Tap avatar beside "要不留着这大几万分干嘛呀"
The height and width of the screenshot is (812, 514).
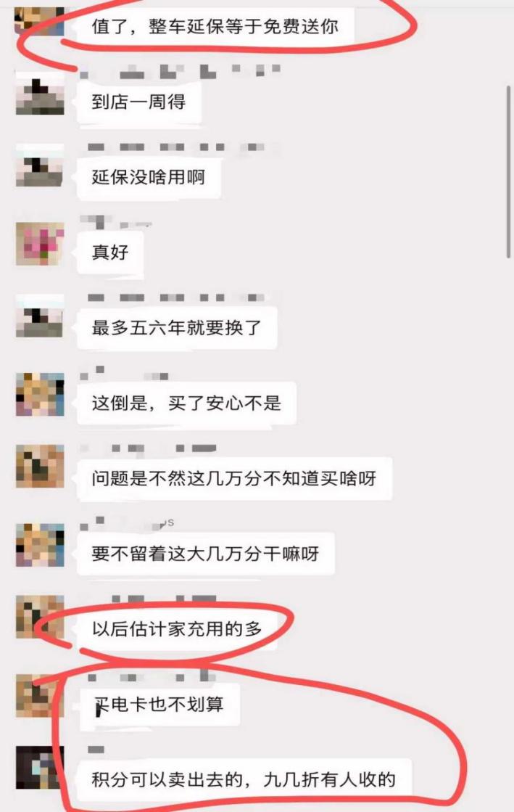point(40,545)
